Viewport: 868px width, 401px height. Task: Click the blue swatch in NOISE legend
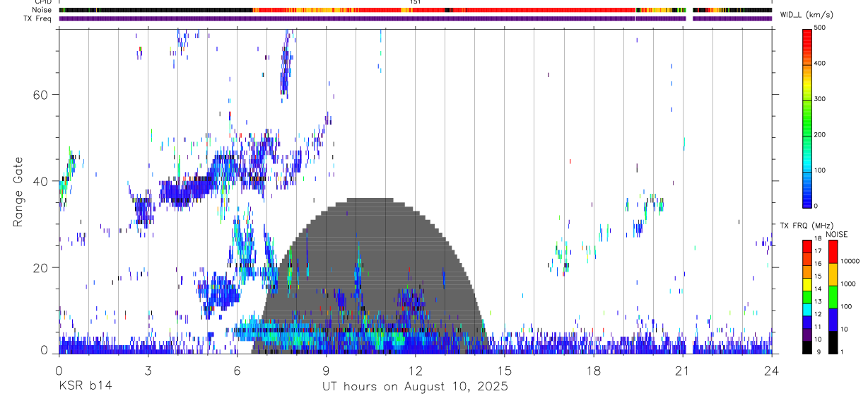click(x=833, y=320)
